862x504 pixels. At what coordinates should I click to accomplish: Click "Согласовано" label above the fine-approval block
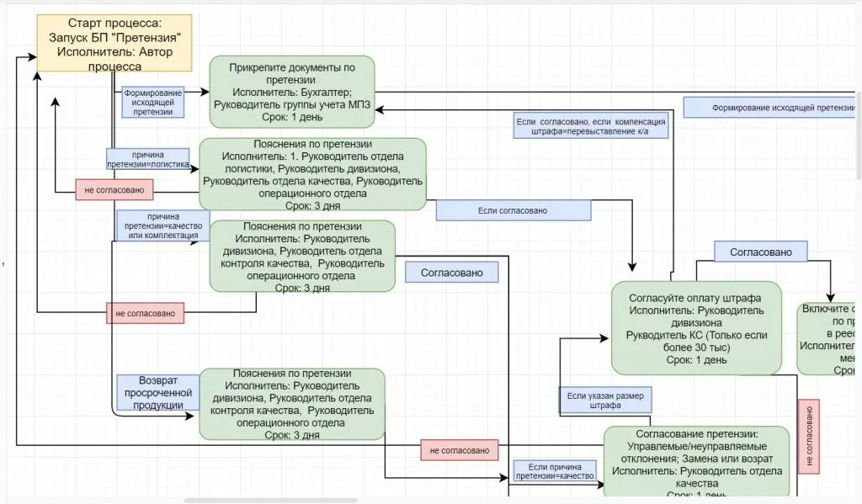click(x=760, y=251)
